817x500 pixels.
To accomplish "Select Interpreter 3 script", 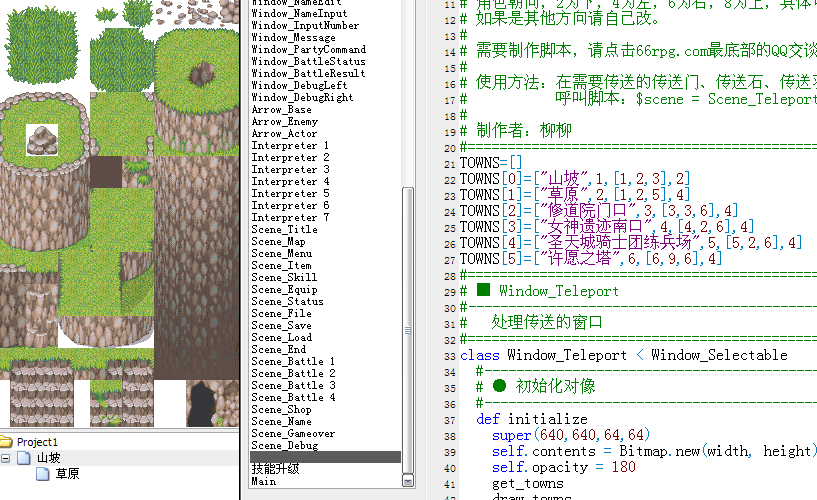I will coord(290,169).
